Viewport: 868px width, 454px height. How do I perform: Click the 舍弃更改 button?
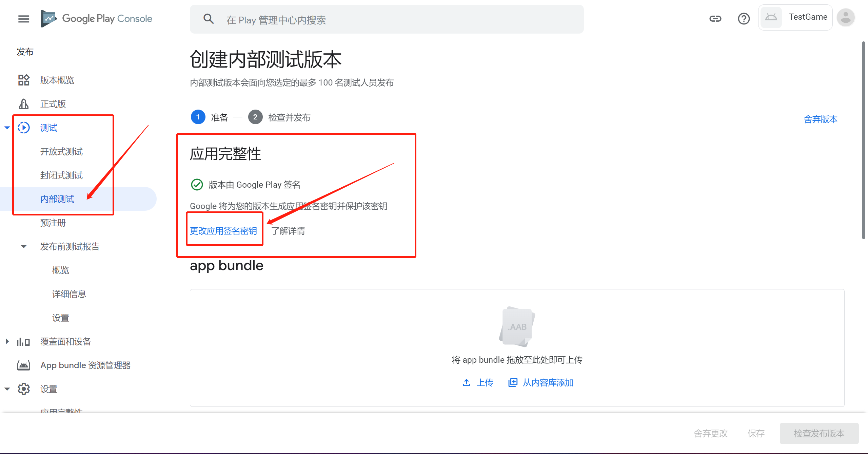pyautogui.click(x=711, y=433)
